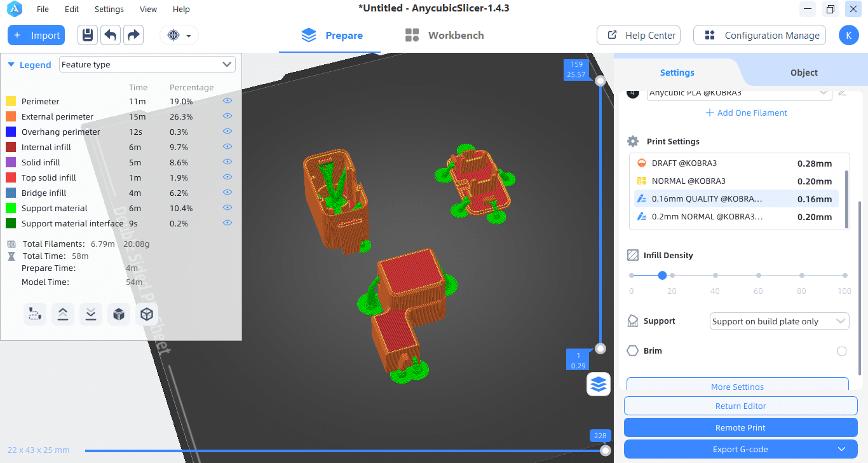
Task: Click the user avatar K icon
Action: tap(848, 36)
